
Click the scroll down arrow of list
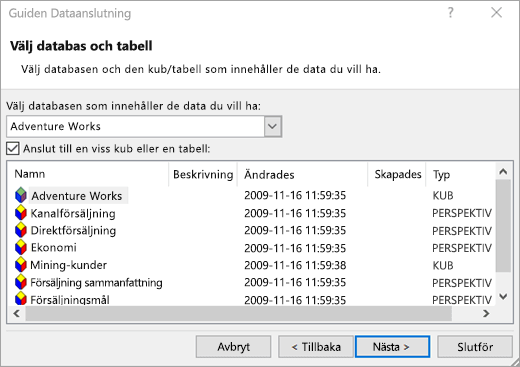click(x=503, y=296)
